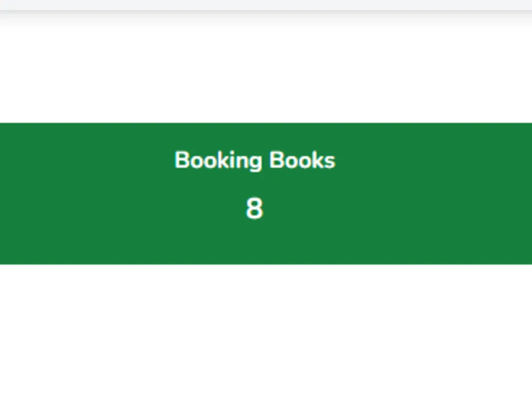The height and width of the screenshot is (399, 532).
Task: Select the Booking Books section header
Action: click(x=254, y=160)
